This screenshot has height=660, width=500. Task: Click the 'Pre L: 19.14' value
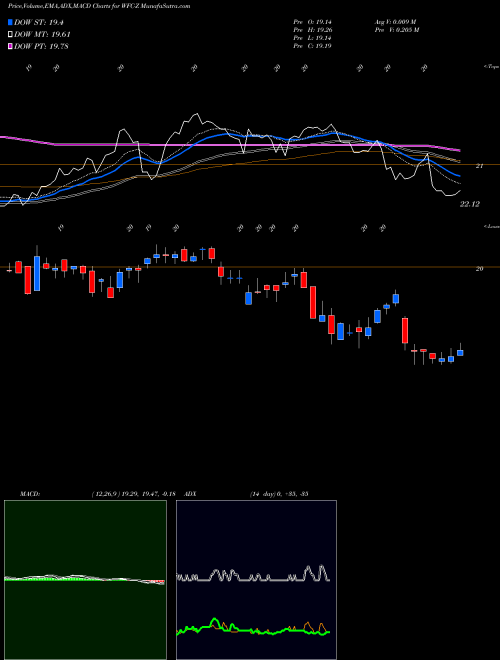(x=313, y=38)
